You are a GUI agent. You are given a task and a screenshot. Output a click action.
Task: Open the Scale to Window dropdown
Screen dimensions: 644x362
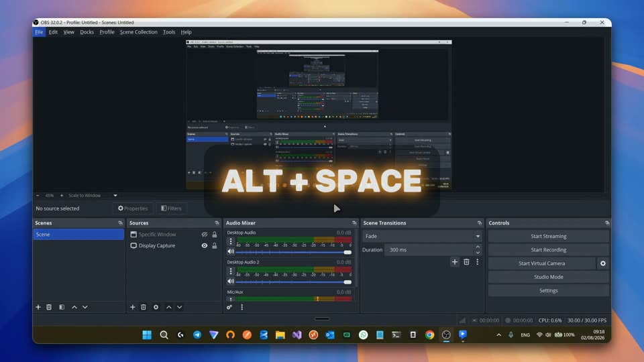coord(93,195)
